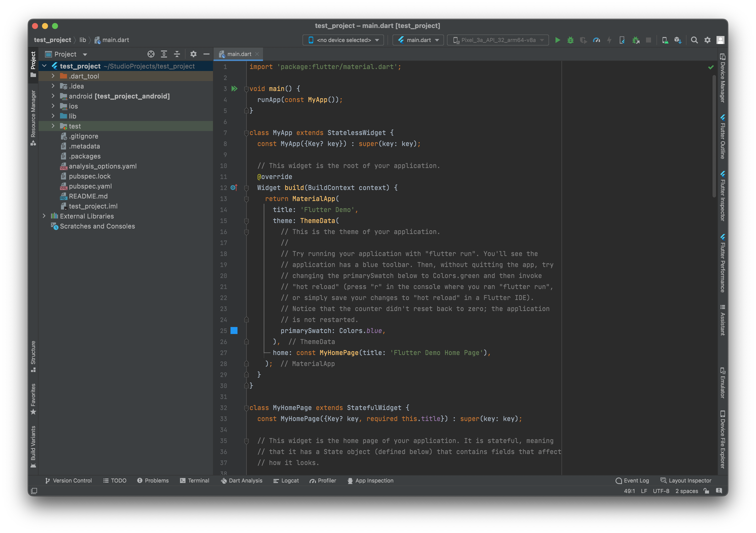Click the Search Everywhere magnifier icon
Viewport: 756px width, 533px height.
tap(694, 40)
